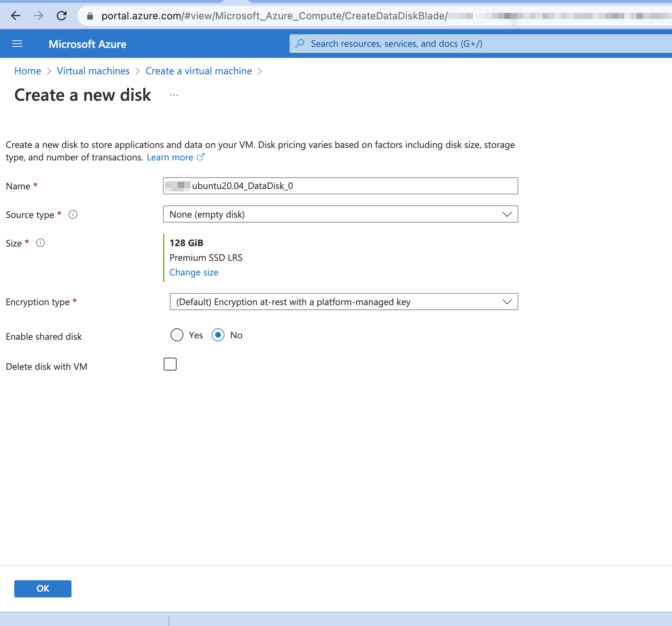Open the ellipsis menu beside Create a new disk
Screen dimensions: 672x626
pyautogui.click(x=174, y=95)
